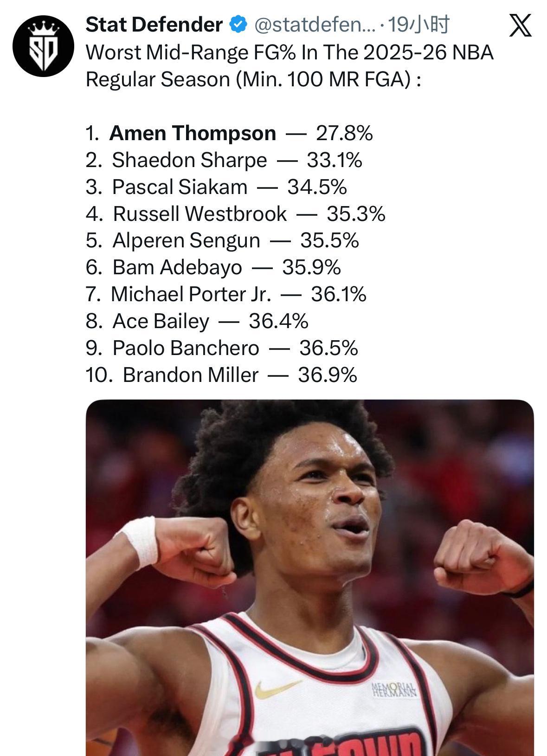Open the Stat Defender display name
This screenshot has height=756, width=547.
click(x=154, y=25)
